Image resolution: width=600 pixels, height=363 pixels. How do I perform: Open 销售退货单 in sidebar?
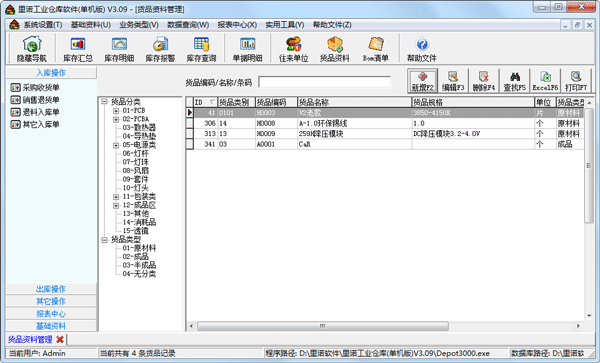pyautogui.click(x=35, y=100)
